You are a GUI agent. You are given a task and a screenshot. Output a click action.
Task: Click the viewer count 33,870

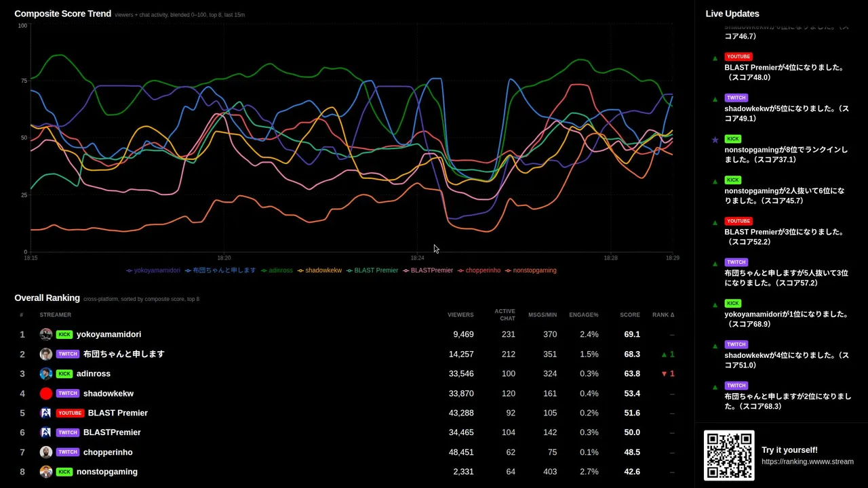[461, 393]
